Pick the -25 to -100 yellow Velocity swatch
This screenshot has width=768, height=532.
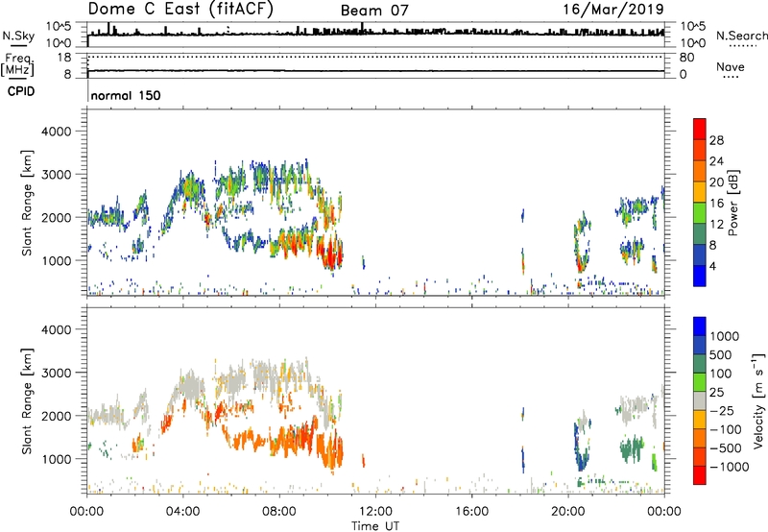[x=700, y=420]
